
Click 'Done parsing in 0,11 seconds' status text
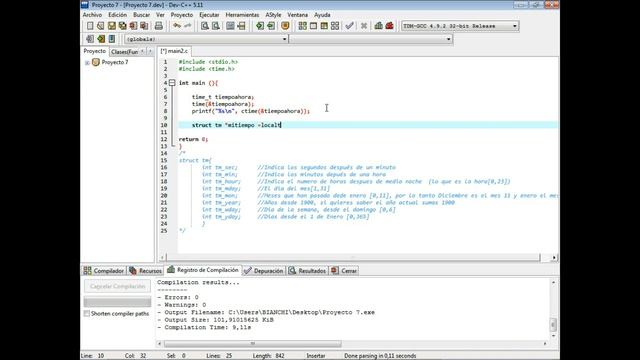380,356
